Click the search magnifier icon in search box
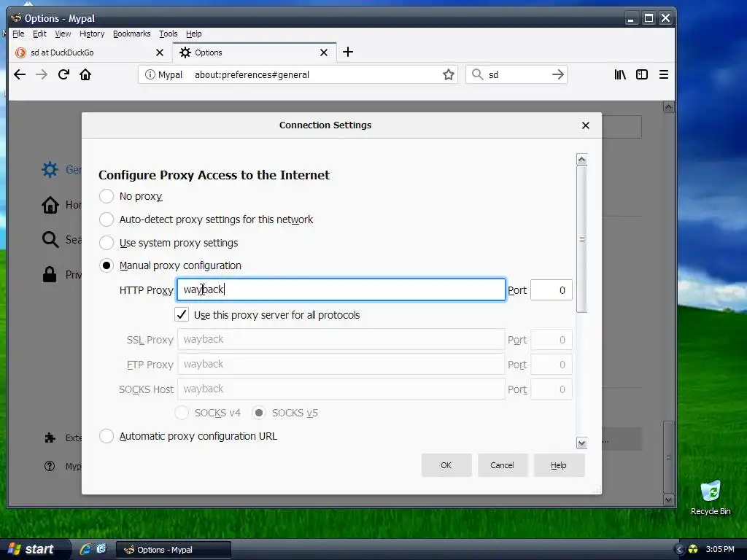747x560 pixels. pos(477,74)
